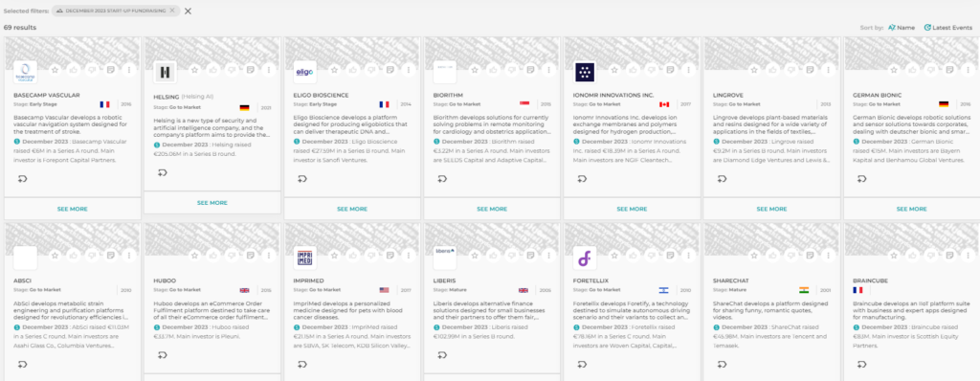
Task: Click SEE MORE on Eligo Bioscience card
Action: coord(352,209)
